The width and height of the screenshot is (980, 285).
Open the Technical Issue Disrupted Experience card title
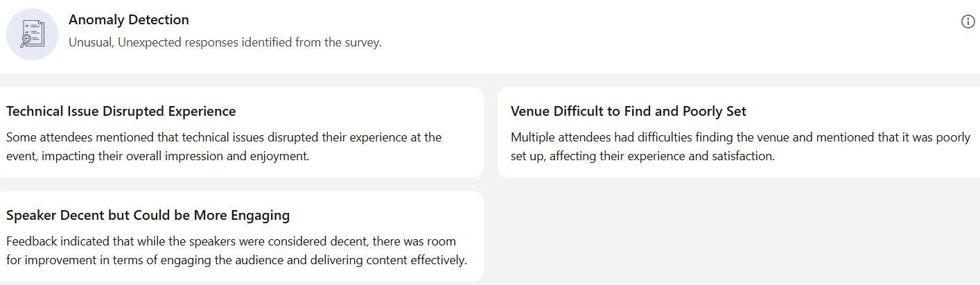click(x=121, y=111)
